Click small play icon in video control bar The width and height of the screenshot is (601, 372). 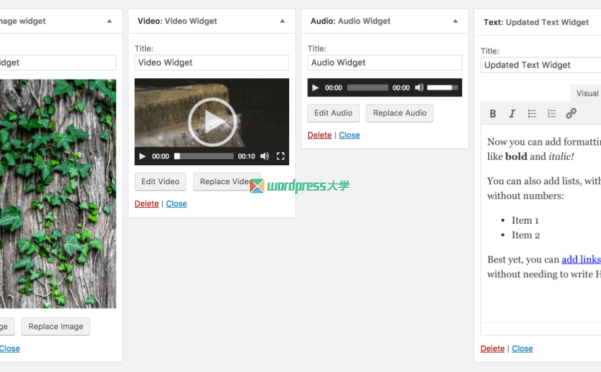coord(142,156)
